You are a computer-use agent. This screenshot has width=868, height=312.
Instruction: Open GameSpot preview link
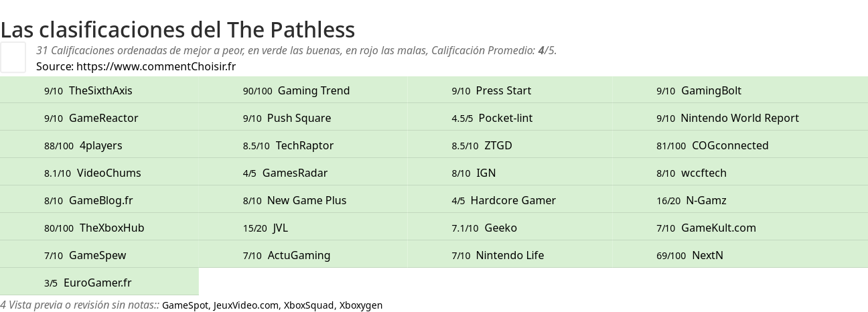[x=185, y=305]
